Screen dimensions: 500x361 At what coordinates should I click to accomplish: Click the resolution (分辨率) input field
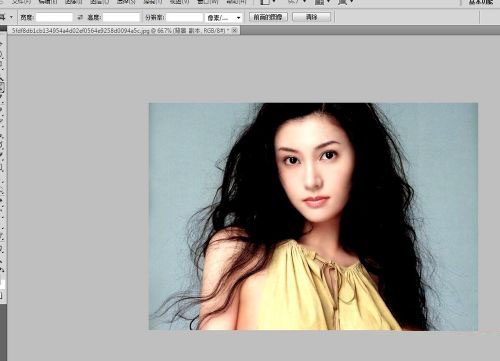point(184,17)
